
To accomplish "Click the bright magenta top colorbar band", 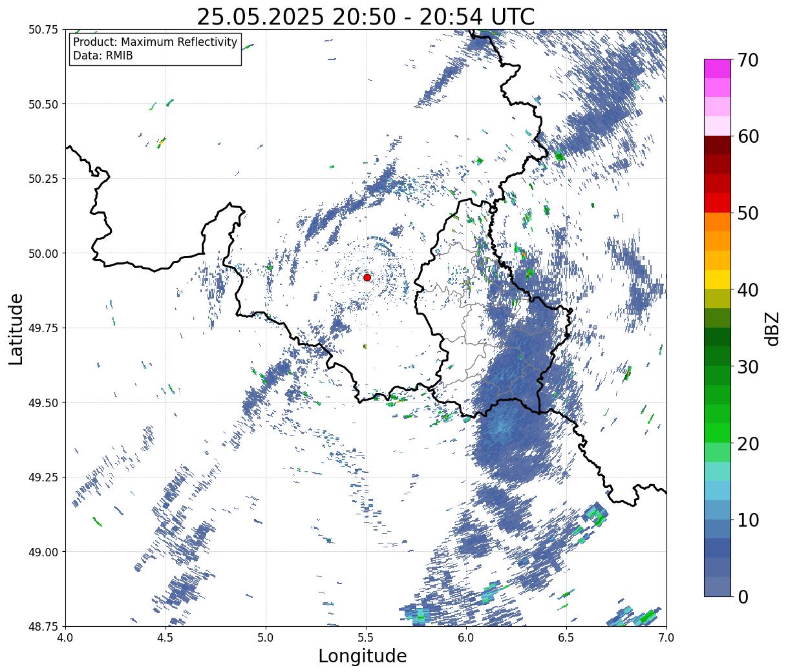I will (718, 68).
